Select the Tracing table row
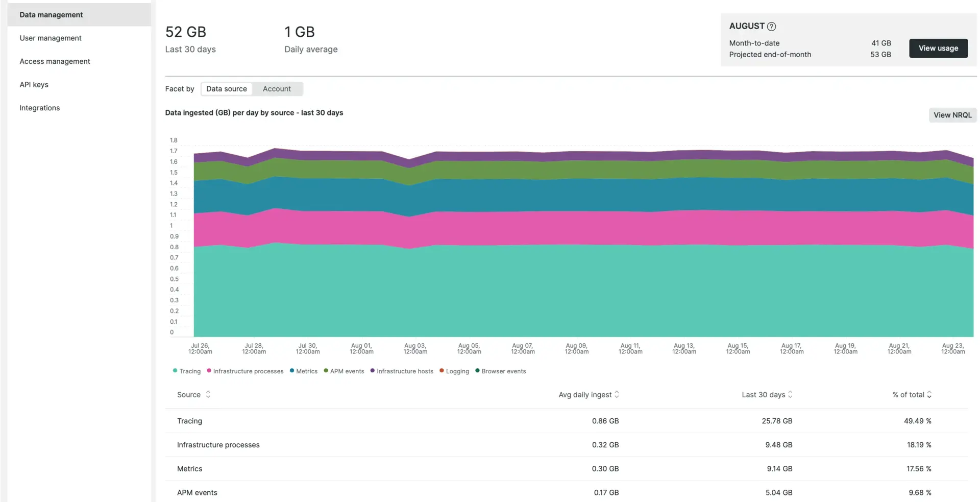Image resolution: width=980 pixels, height=502 pixels. pos(189,421)
